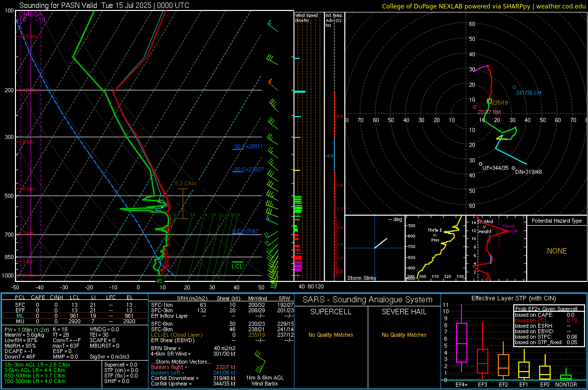Screen dimensions: 588x390
Task: Click the 'UP=344/35' hodograph label
Action: [x=495, y=168]
